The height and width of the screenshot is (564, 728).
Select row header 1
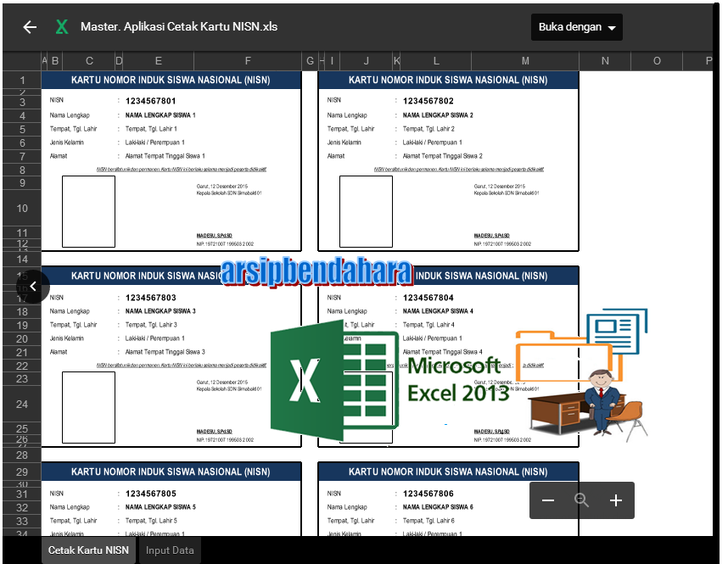[x=22, y=80]
